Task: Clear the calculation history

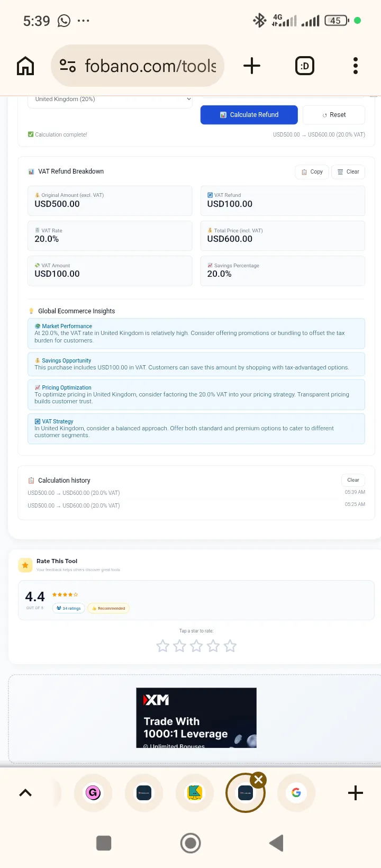Action: (x=353, y=480)
